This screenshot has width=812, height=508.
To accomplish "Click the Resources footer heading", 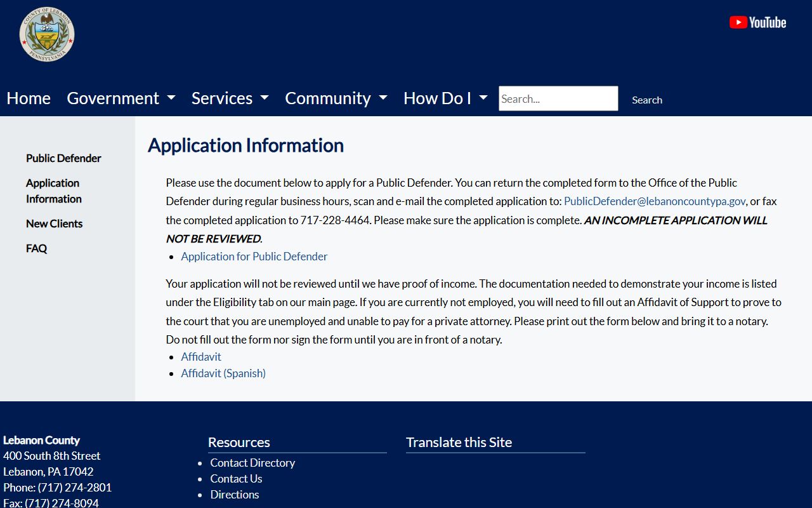I will point(239,443).
